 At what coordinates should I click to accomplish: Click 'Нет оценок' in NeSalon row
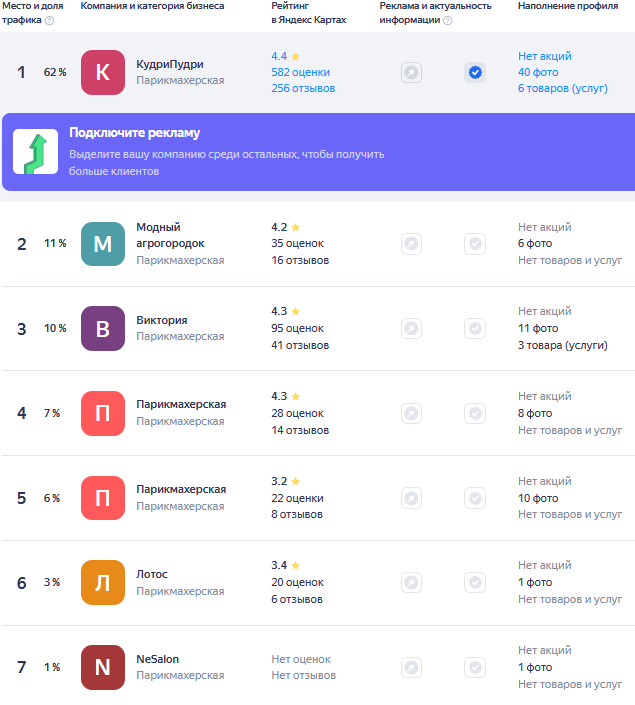click(x=301, y=659)
